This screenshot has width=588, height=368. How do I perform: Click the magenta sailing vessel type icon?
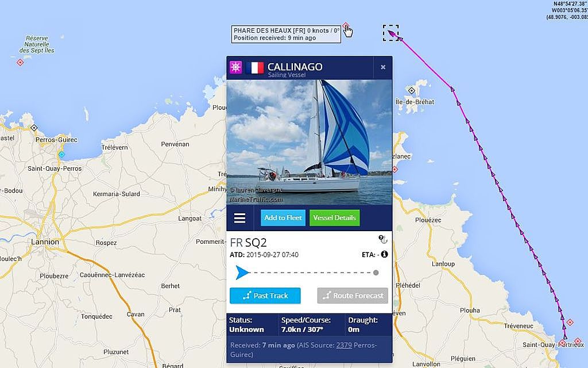point(235,67)
